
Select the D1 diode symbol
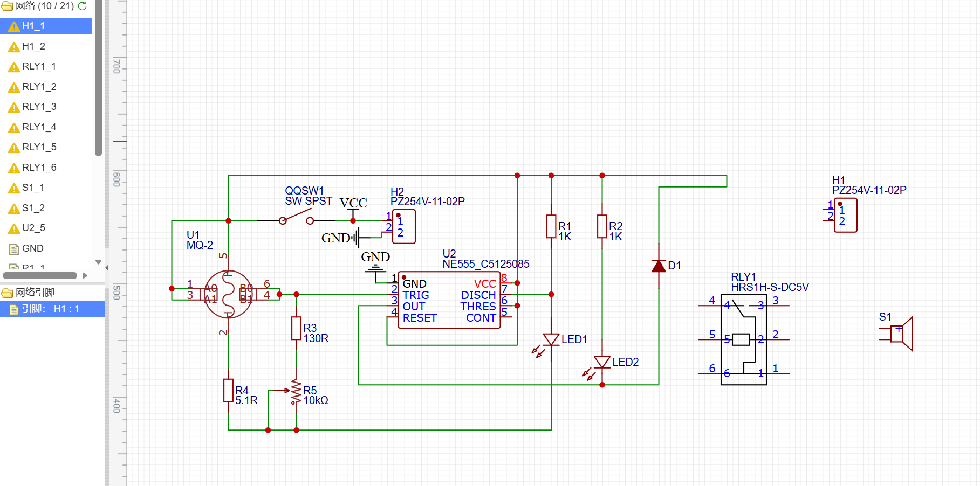(x=659, y=266)
